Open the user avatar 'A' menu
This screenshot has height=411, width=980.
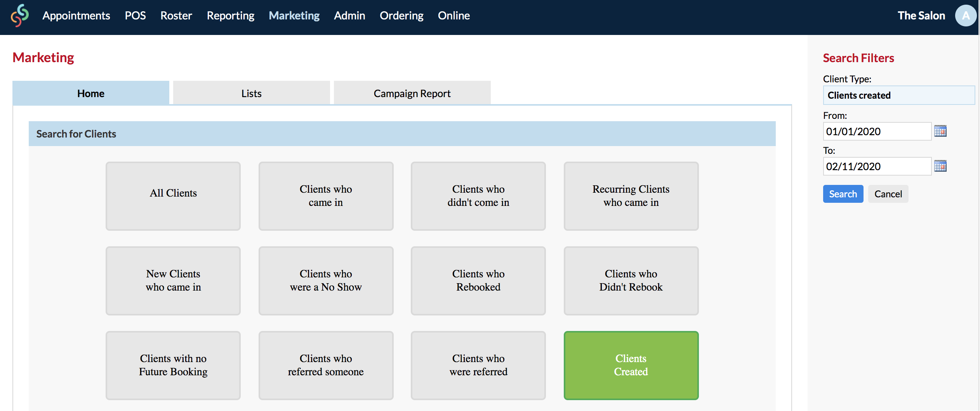click(x=965, y=16)
